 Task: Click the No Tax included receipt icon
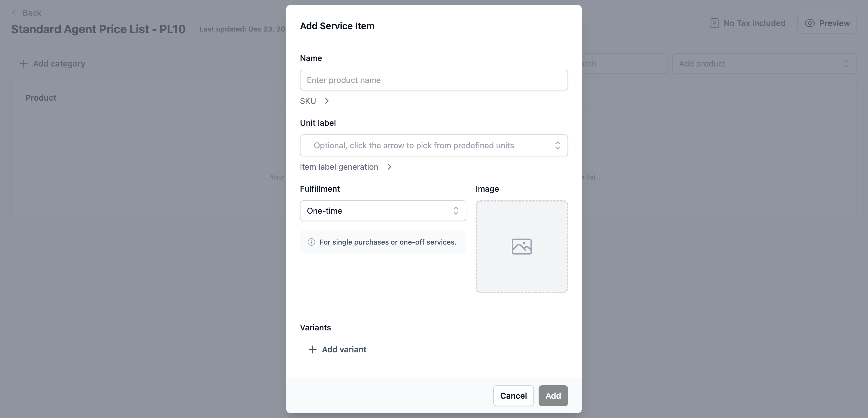714,23
